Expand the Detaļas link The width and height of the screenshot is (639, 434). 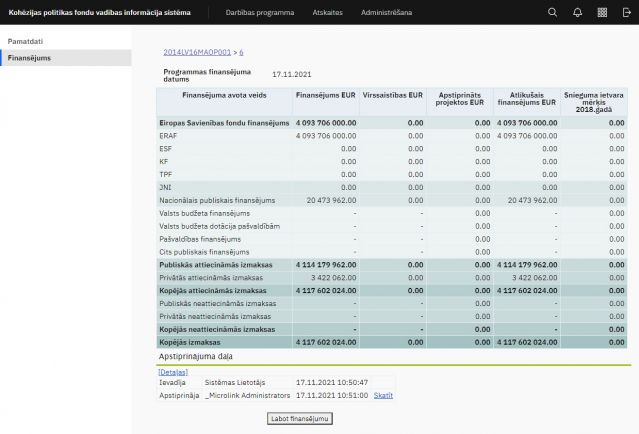173,372
